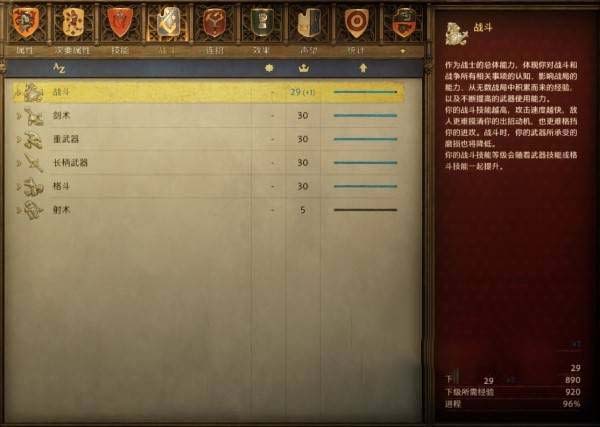Image resolution: width=600 pixels, height=427 pixels.
Task: Click the 长柄武器 polearm skill icon
Action: (34, 163)
